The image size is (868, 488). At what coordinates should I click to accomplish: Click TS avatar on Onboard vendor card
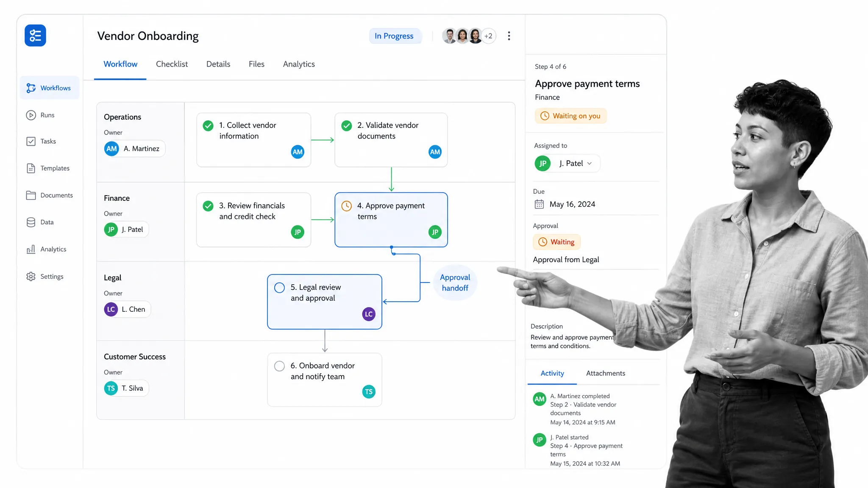pos(369,391)
